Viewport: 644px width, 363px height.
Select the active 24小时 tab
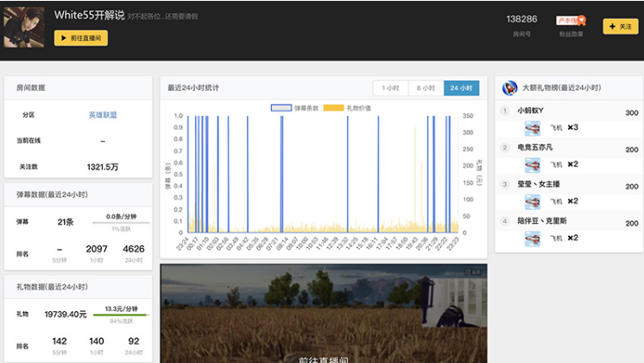(461, 88)
